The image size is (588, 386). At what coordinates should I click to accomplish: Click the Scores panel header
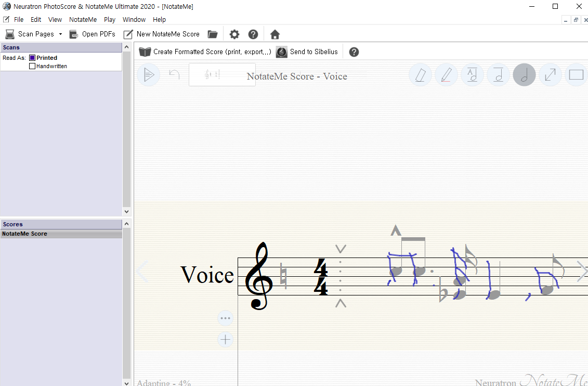pyautogui.click(x=61, y=224)
